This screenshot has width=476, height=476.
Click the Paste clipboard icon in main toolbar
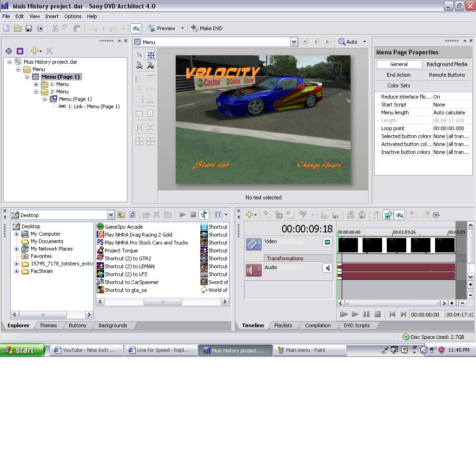click(x=78, y=28)
